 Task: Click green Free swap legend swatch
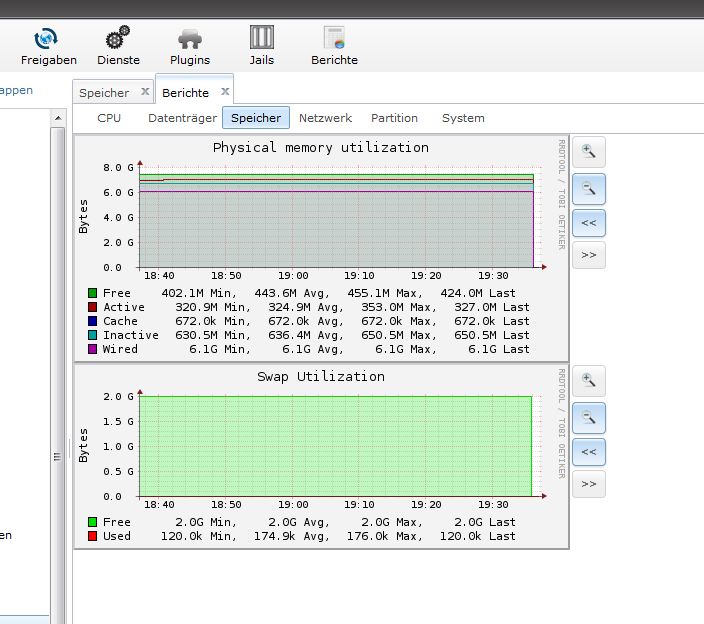click(92, 522)
